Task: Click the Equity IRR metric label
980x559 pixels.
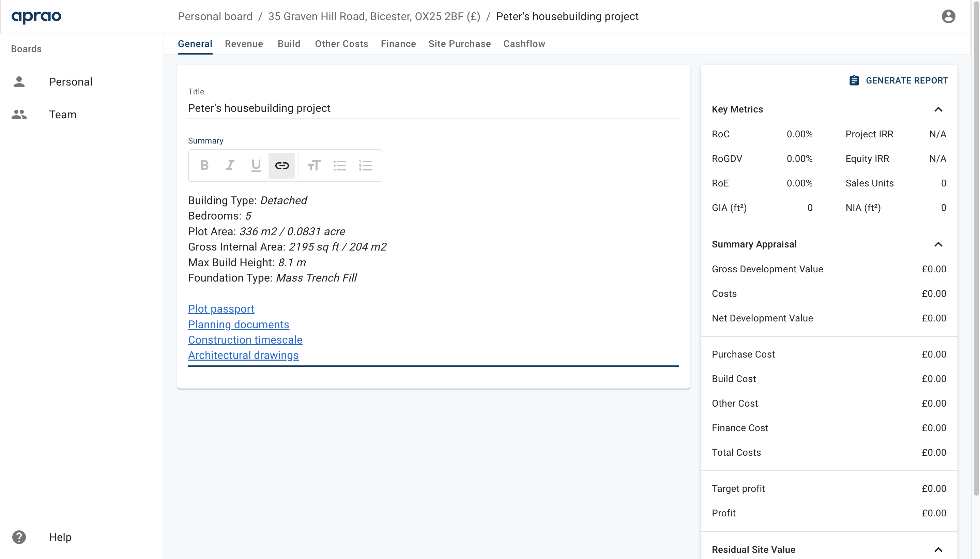Action: click(867, 158)
